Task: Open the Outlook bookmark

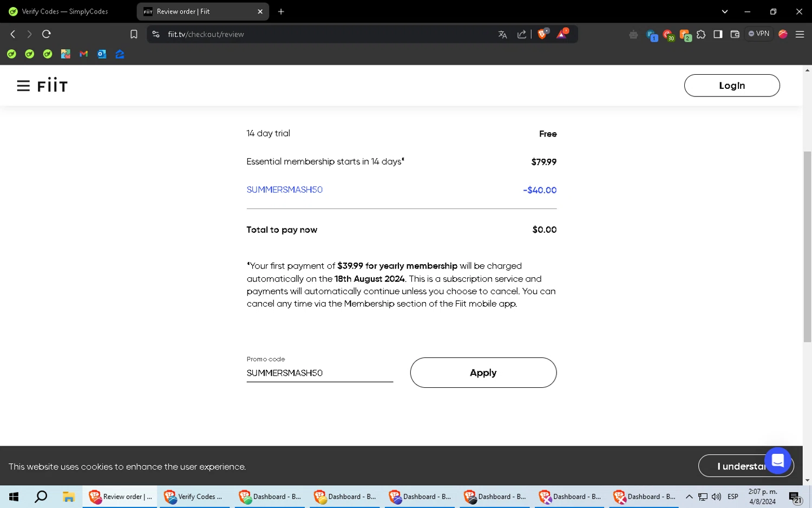Action: (x=102, y=54)
